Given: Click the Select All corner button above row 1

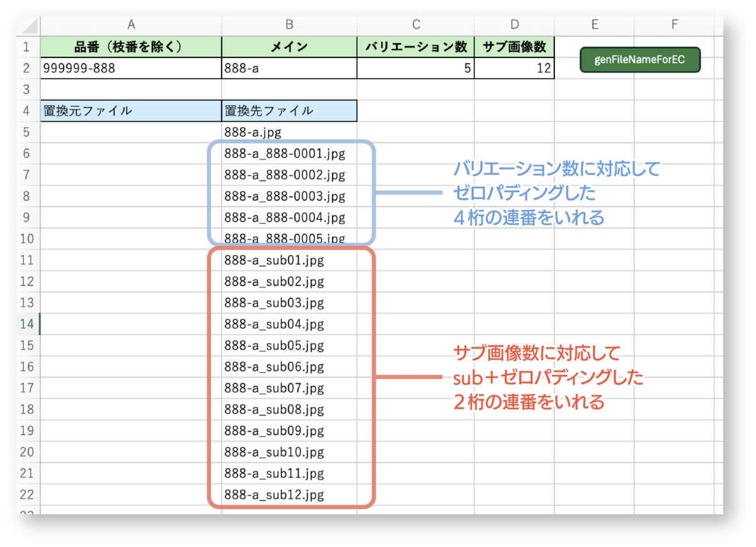Looking at the screenshot, I should tap(28, 26).
